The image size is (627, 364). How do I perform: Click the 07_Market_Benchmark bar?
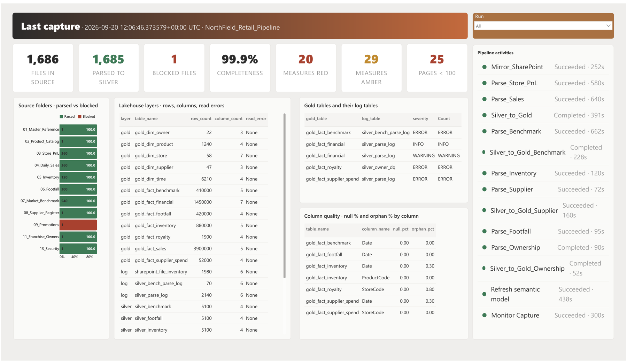78,201
